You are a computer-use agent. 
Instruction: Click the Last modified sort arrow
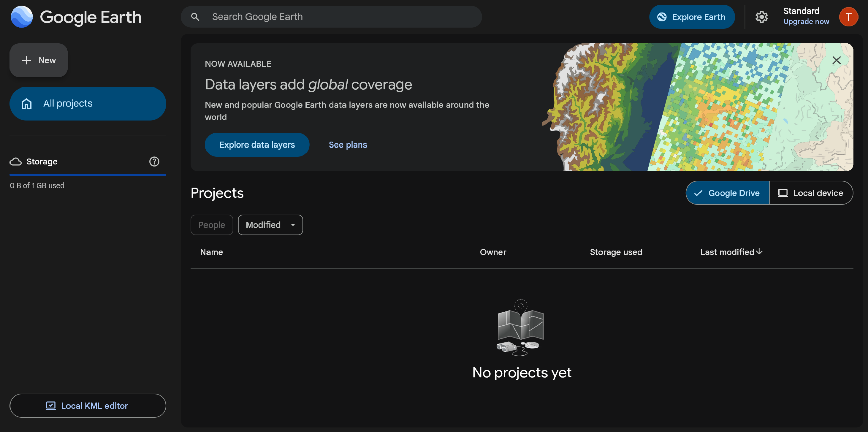click(759, 251)
